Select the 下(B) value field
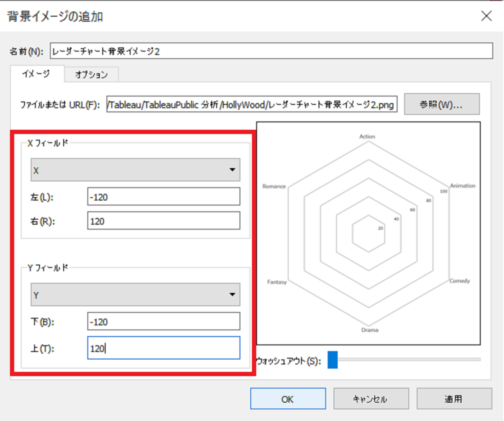504x421 pixels. click(x=163, y=322)
